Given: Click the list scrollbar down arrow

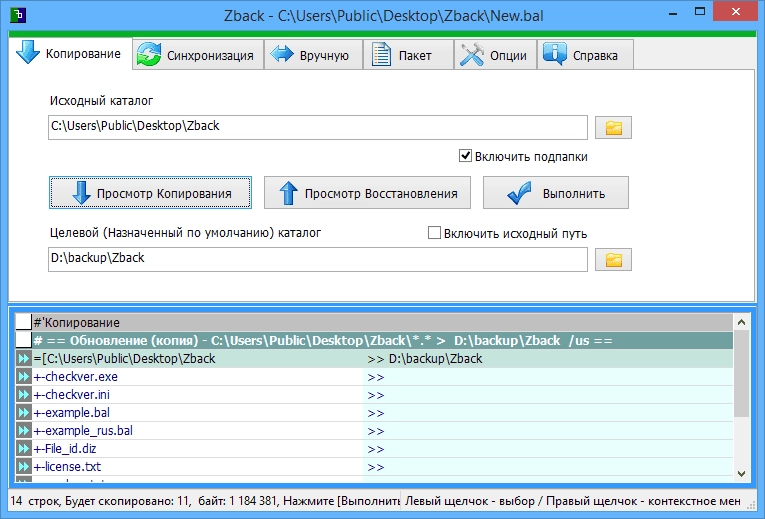Looking at the screenshot, I should [741, 474].
